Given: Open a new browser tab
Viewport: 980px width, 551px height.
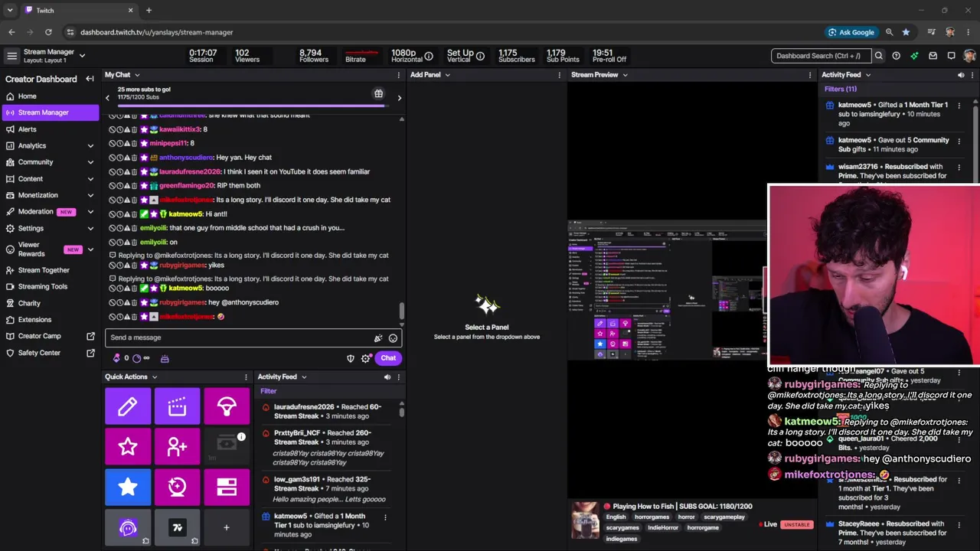Looking at the screenshot, I should tap(149, 11).
